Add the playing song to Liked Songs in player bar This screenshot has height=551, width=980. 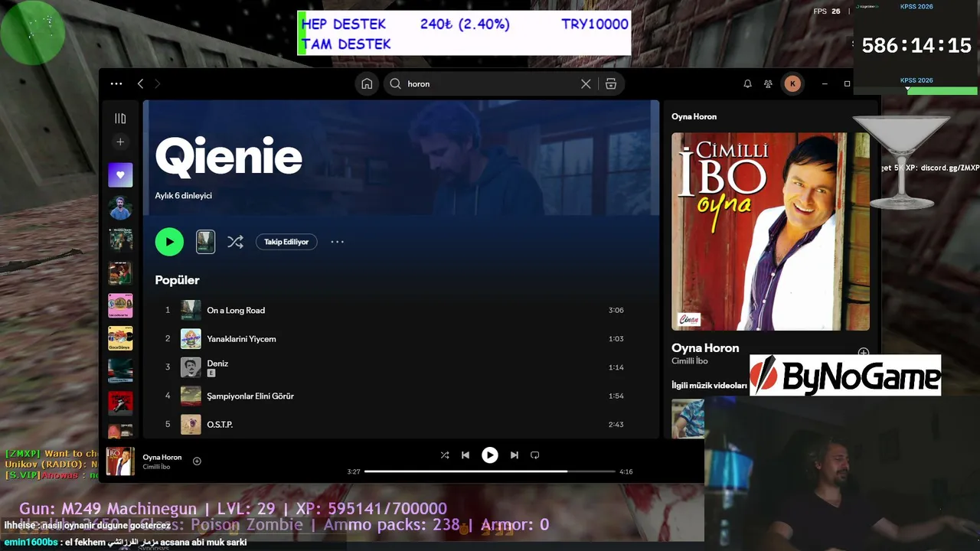point(197,461)
